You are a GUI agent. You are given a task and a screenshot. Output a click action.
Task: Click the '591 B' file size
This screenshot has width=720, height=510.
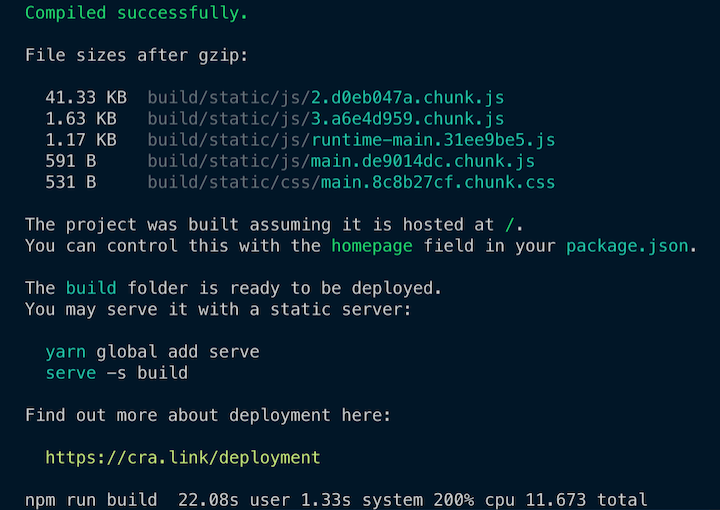(x=71, y=161)
